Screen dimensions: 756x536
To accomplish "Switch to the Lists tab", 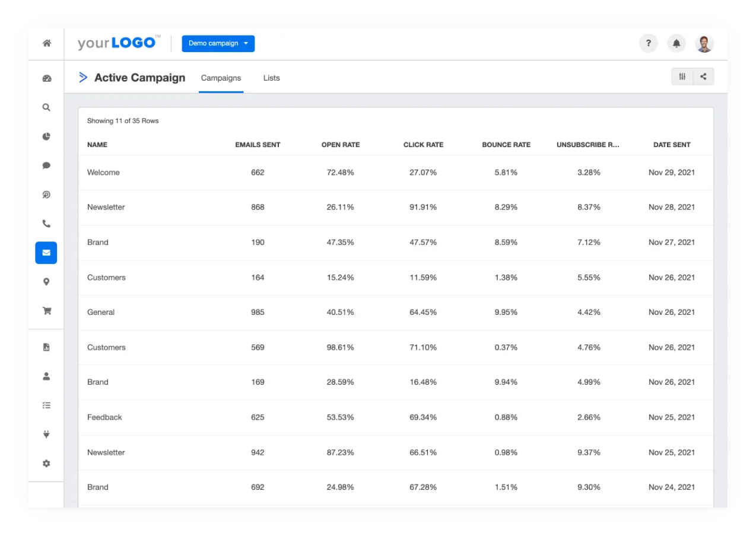I will point(271,78).
